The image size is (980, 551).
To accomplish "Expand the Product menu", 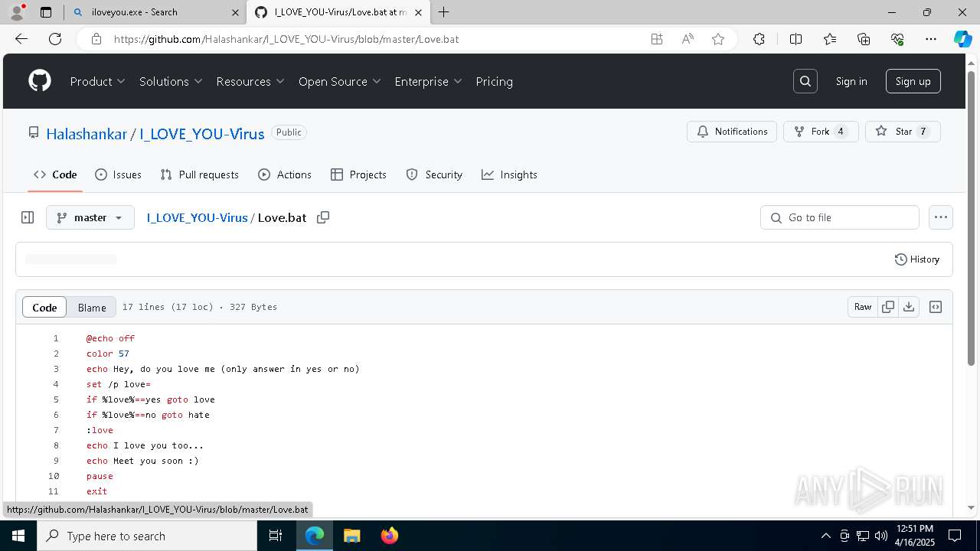I will [98, 81].
